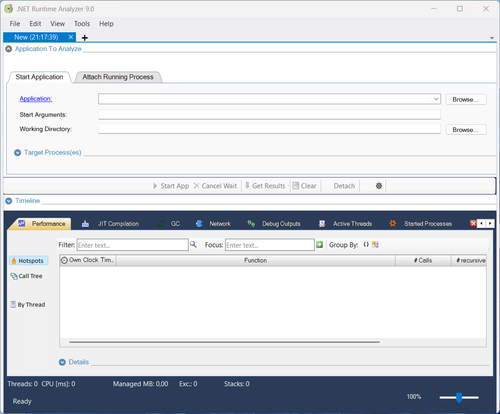The image size is (500, 414).
Task: Open the tab list dropdown arrow
Action: point(492,38)
